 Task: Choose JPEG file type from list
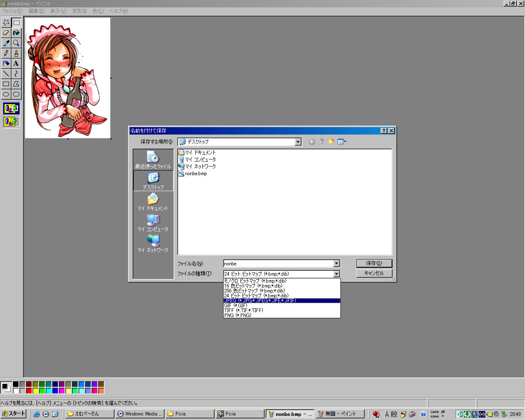[x=282, y=301]
